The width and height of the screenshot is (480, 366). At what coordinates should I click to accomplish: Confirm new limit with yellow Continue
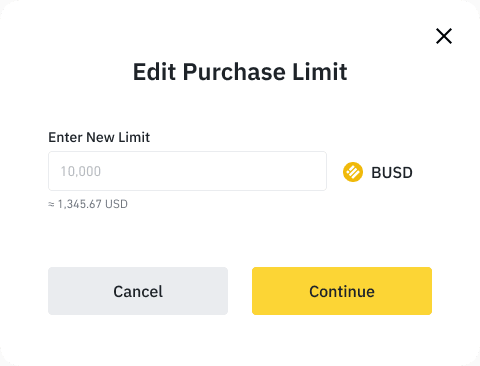click(x=342, y=291)
